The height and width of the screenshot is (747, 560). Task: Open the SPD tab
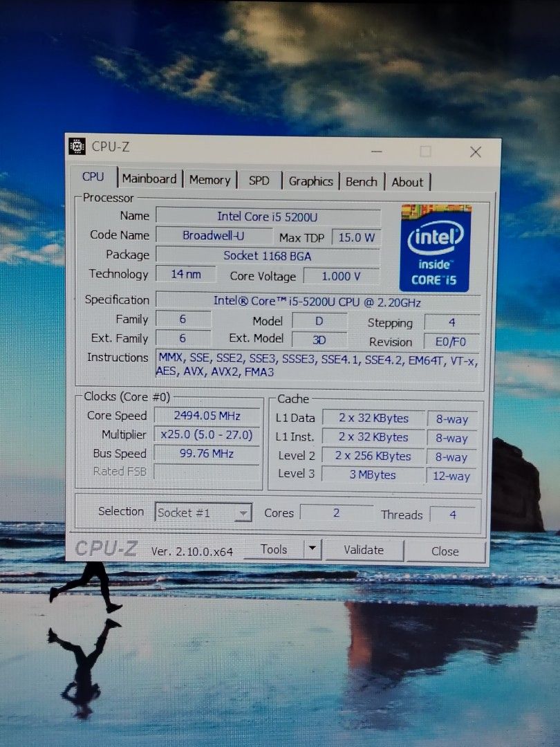click(x=259, y=180)
